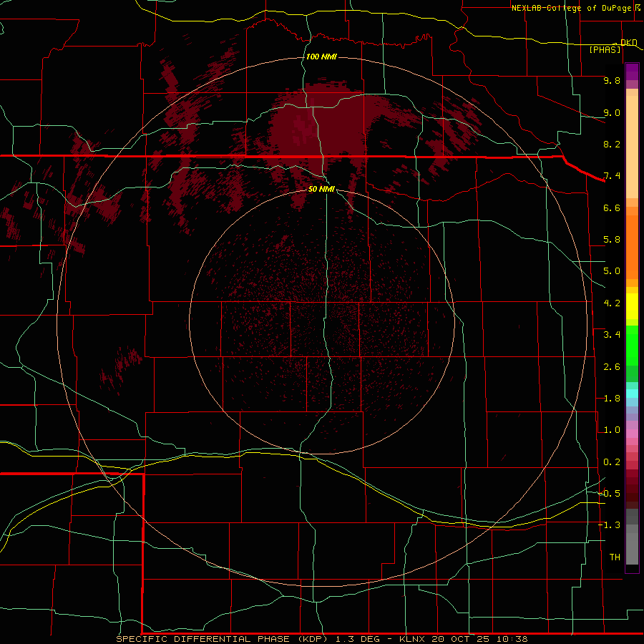Select the gray segment of color bar

point(632,537)
